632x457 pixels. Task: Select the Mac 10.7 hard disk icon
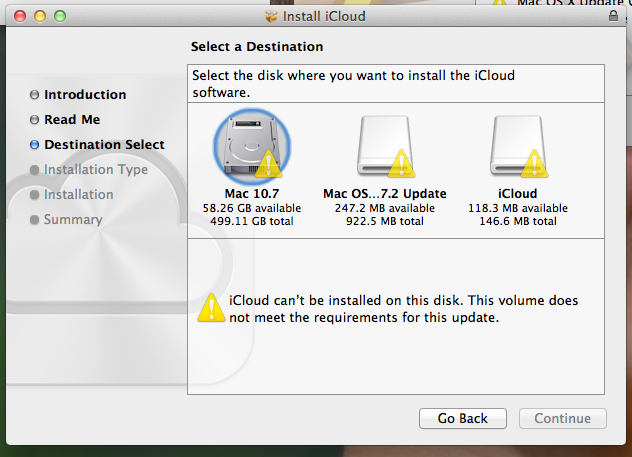pos(252,147)
